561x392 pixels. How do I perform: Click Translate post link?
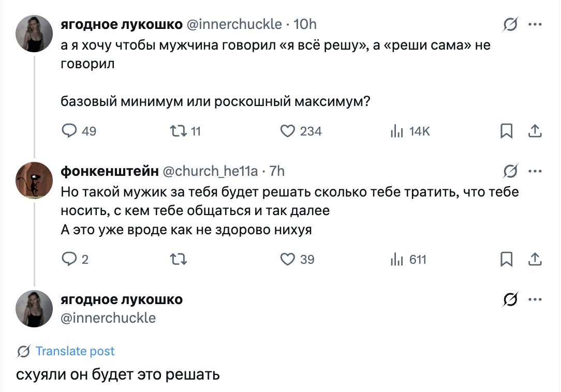pos(75,351)
